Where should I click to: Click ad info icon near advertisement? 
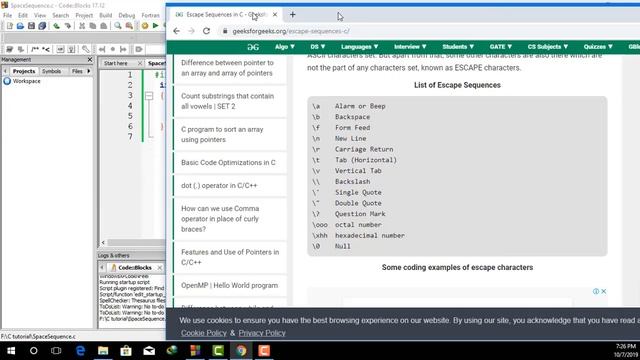(596, 291)
